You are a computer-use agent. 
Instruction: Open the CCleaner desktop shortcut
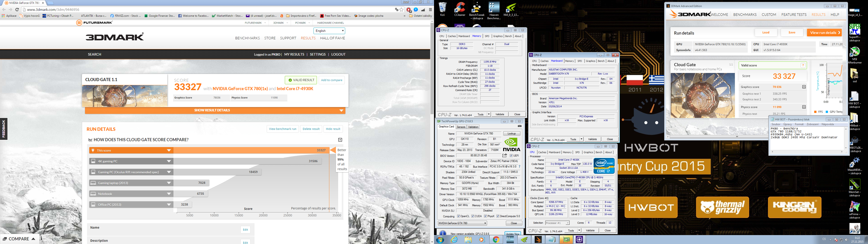(x=460, y=9)
